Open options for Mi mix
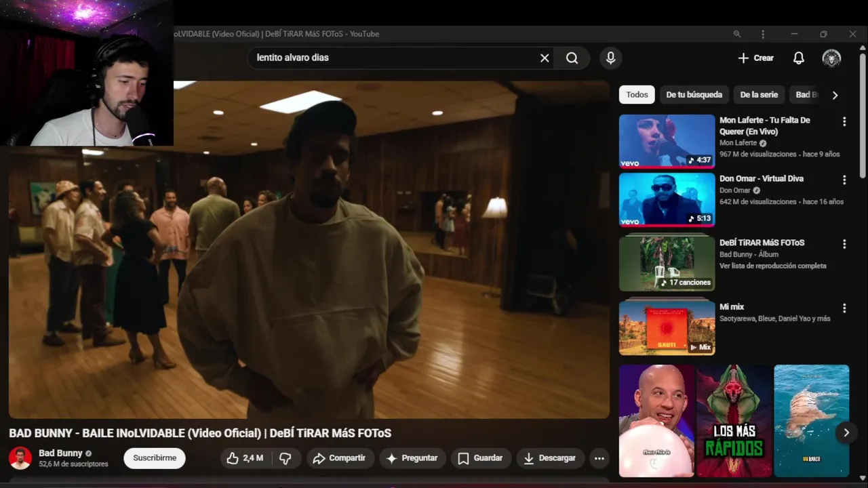Screen dimensions: 868x488 [844, 308]
